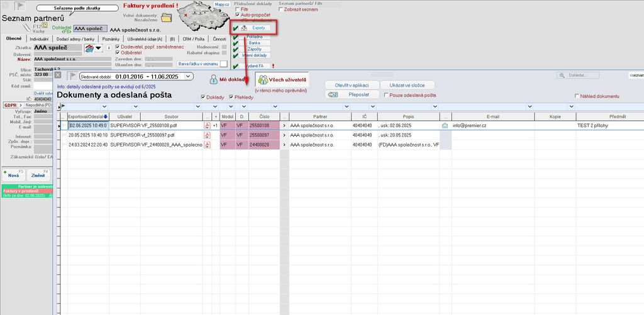Click the info 'i' button beside Zkratka
Viewport: 644px width, 315px height.
tap(109, 48)
